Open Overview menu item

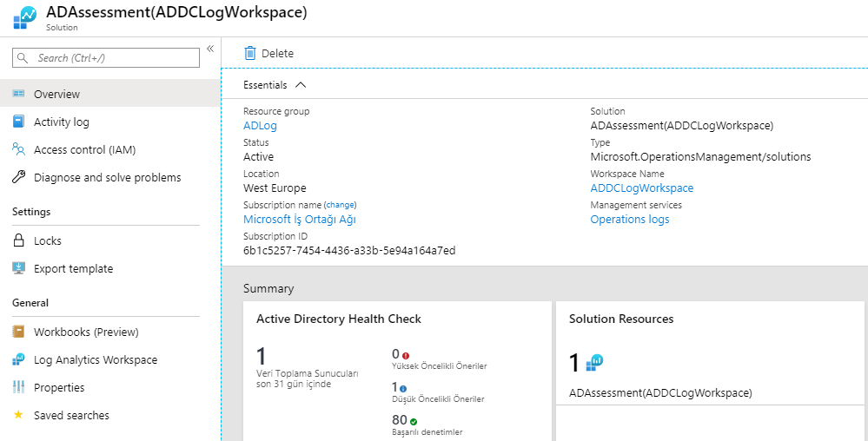pos(110,94)
